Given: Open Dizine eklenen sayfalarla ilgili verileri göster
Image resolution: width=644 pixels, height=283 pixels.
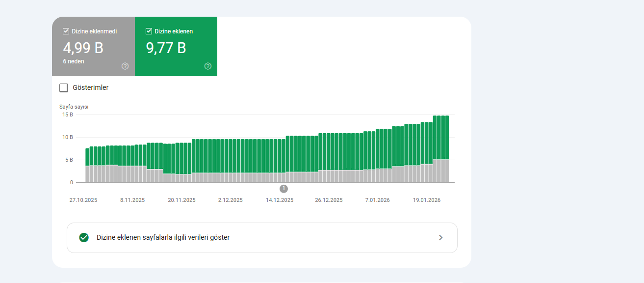Looking at the screenshot, I should pos(163,238).
